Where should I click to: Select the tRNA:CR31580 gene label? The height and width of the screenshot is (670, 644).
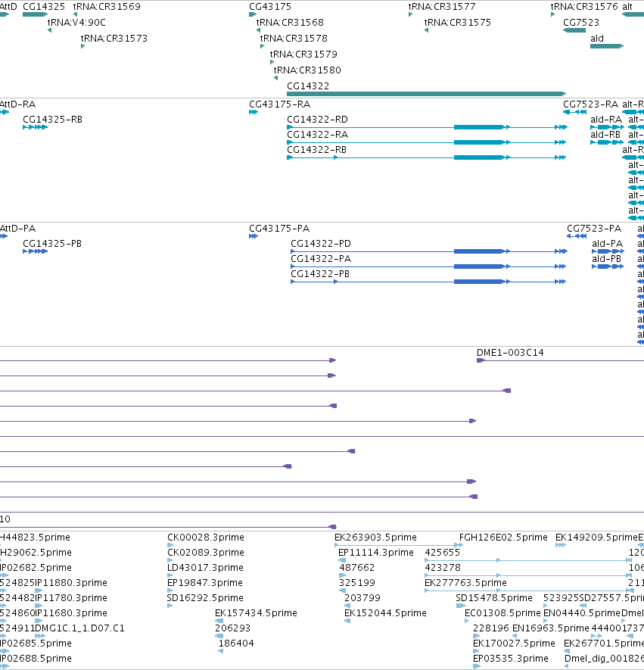point(307,70)
